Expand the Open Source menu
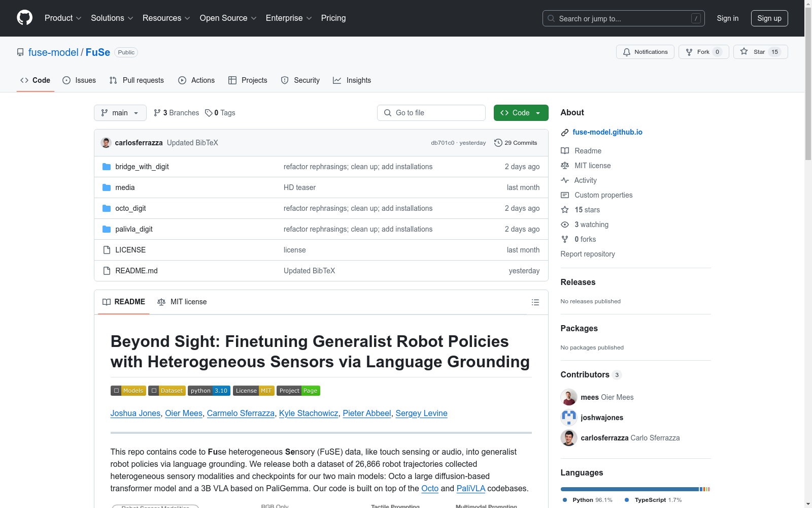812x508 pixels. (228, 18)
